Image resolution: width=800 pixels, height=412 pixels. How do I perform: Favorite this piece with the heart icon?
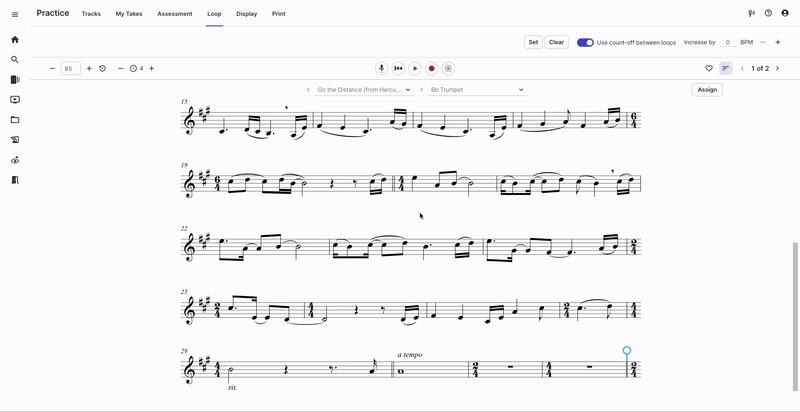[709, 68]
